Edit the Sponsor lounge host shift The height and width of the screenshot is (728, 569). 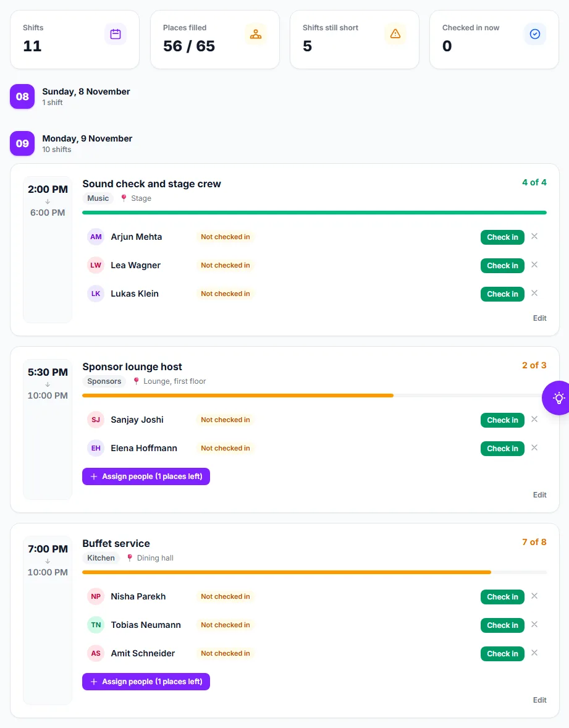[x=539, y=495]
